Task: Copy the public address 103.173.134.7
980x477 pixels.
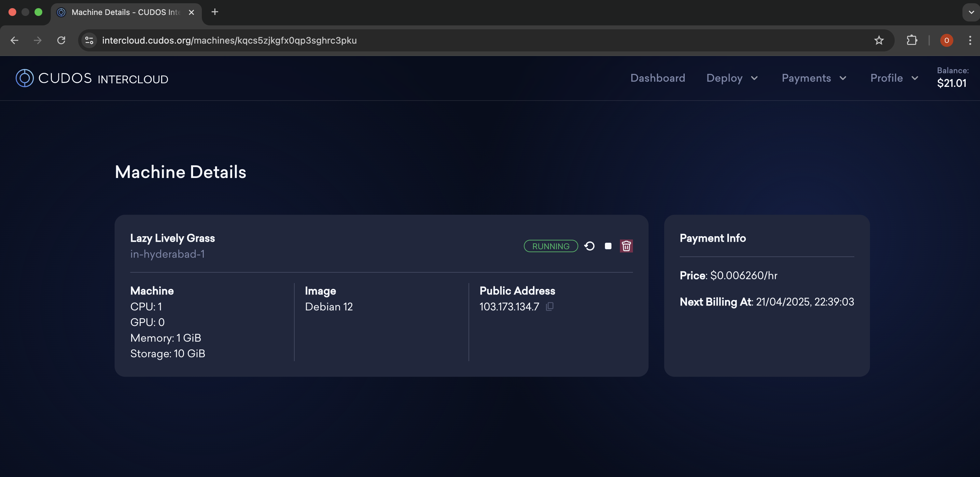Action: 549,307
